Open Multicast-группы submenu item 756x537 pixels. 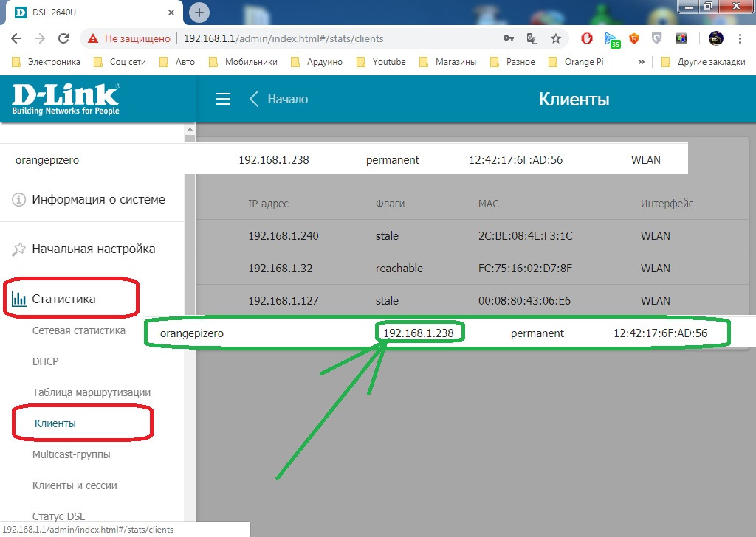click(x=72, y=454)
